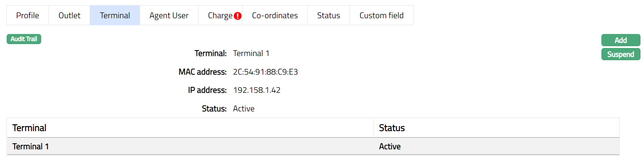Select the Custom field tab

(x=381, y=15)
